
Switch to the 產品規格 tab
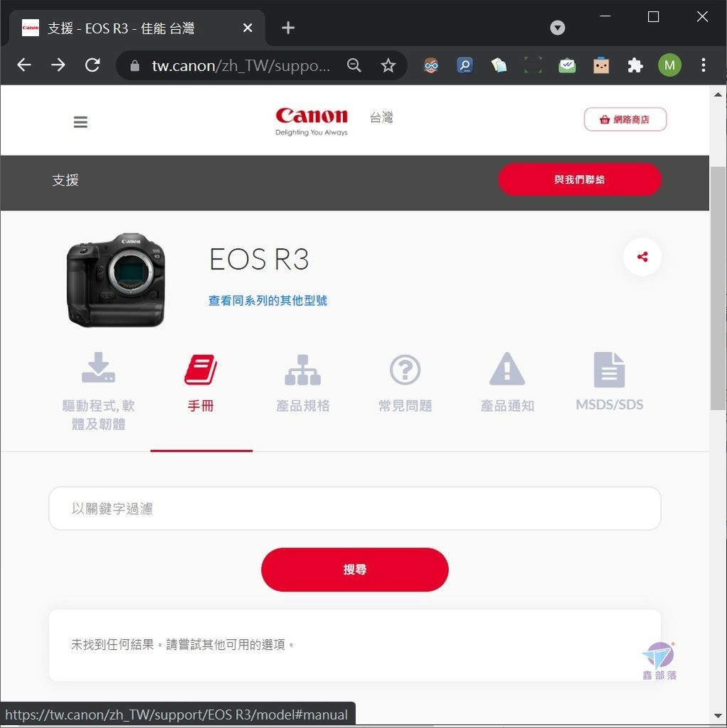click(x=303, y=383)
